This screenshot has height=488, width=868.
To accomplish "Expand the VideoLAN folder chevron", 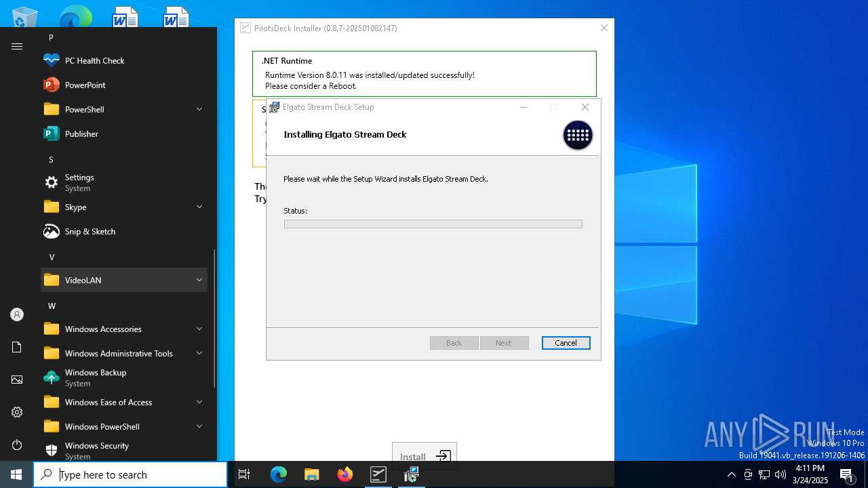I will coord(199,280).
